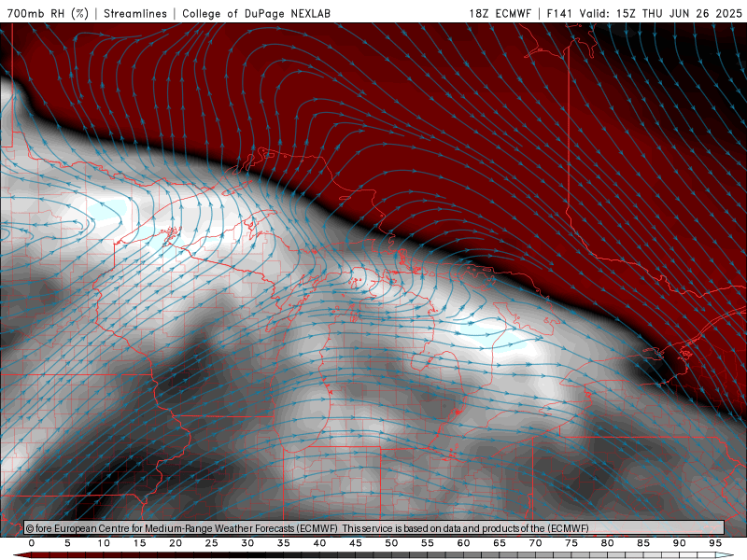Viewport: 747px width, 560px height.
Task: Click the '60' colorbar scale label
Action: 463,543
